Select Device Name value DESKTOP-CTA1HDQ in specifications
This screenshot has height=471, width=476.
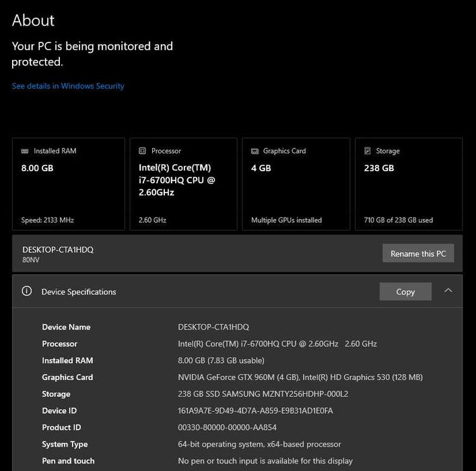[213, 327]
